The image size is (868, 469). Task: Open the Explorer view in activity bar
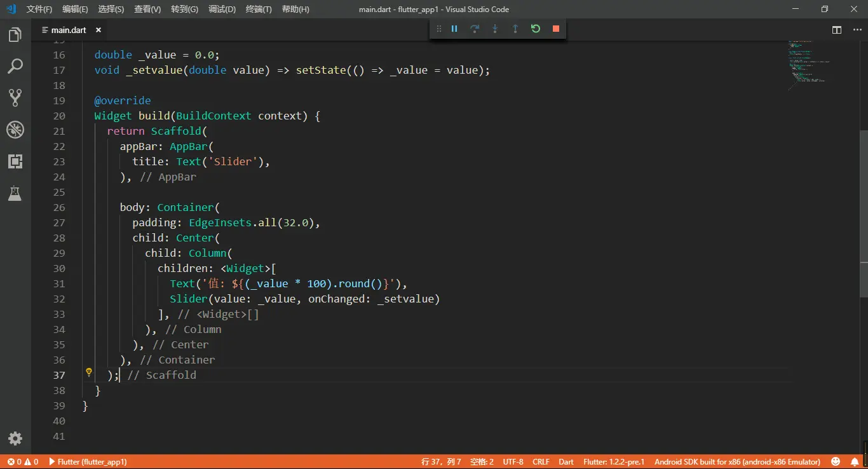(15, 35)
